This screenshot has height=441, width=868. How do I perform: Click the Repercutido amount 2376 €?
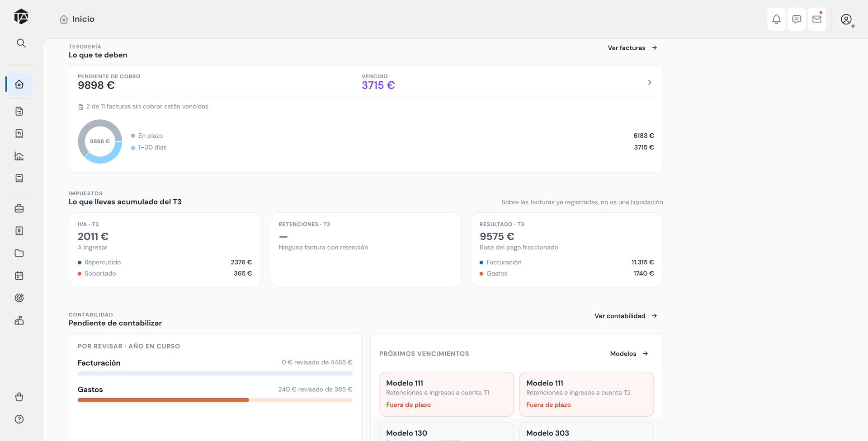pyautogui.click(x=241, y=262)
